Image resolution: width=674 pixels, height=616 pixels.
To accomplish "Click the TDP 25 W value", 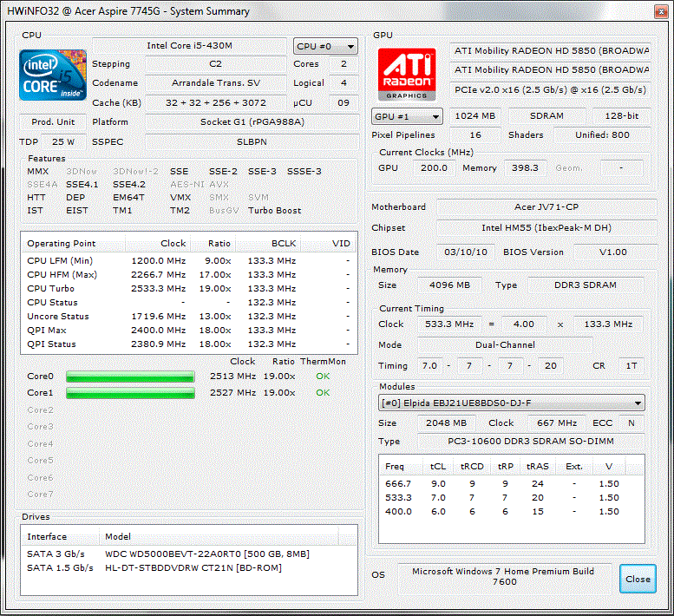I will click(63, 142).
